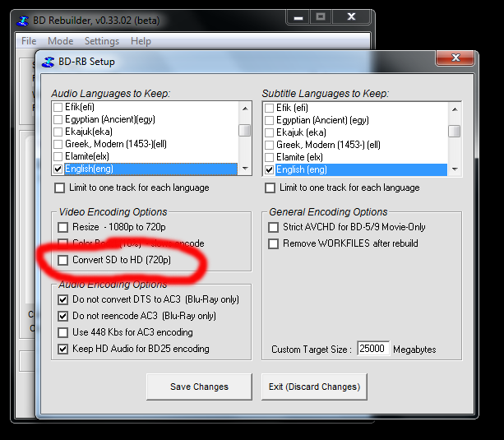Click the Subtitle Languages list scroll down arrow

455,169
